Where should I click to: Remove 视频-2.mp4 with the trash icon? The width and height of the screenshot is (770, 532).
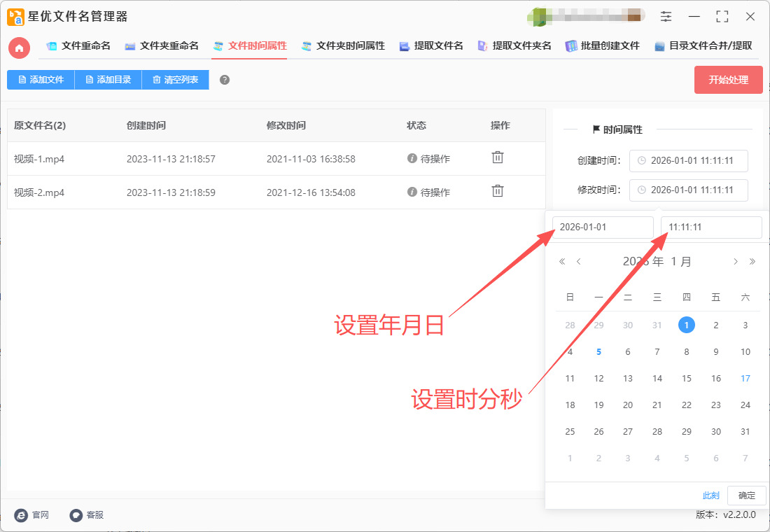click(x=497, y=191)
